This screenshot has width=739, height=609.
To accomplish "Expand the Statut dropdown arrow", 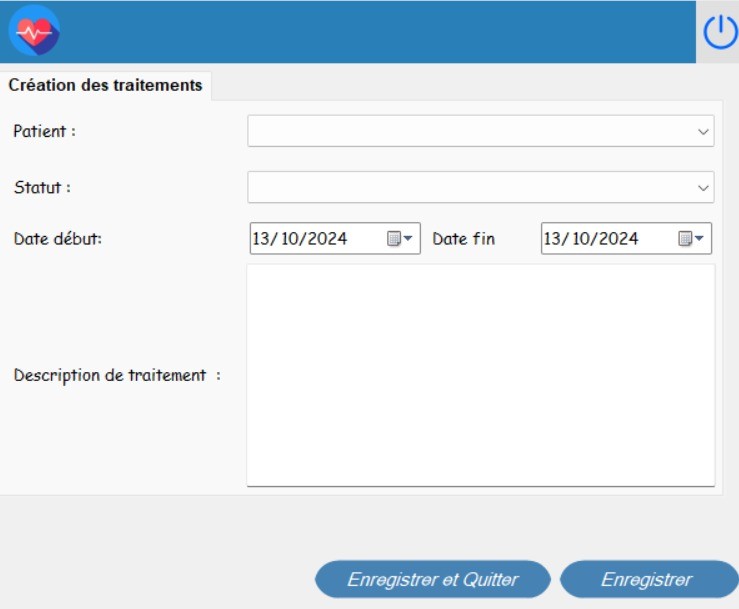I will click(703, 188).
